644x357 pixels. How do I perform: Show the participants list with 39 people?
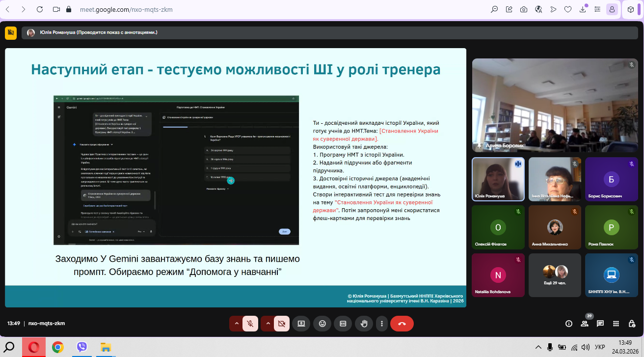(584, 324)
